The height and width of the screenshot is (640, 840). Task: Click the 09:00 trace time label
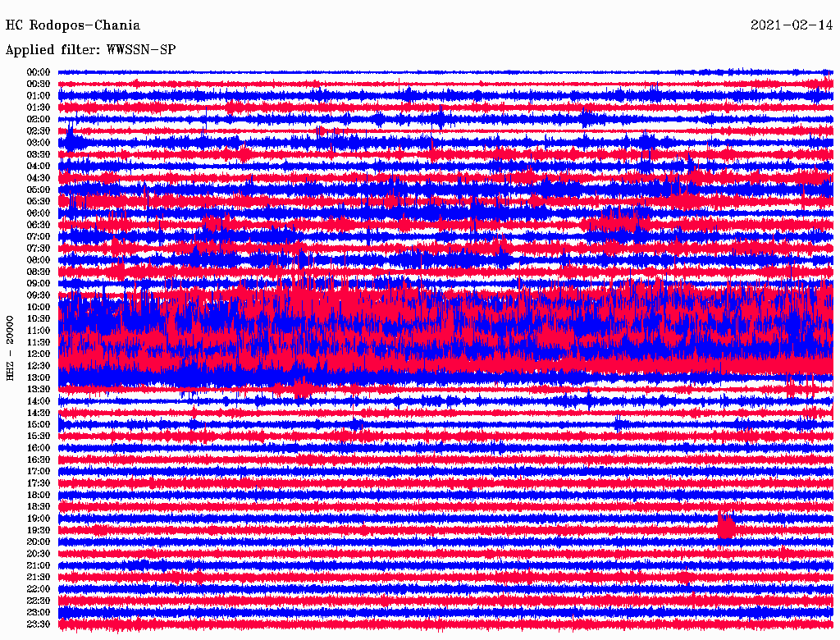[x=39, y=284]
